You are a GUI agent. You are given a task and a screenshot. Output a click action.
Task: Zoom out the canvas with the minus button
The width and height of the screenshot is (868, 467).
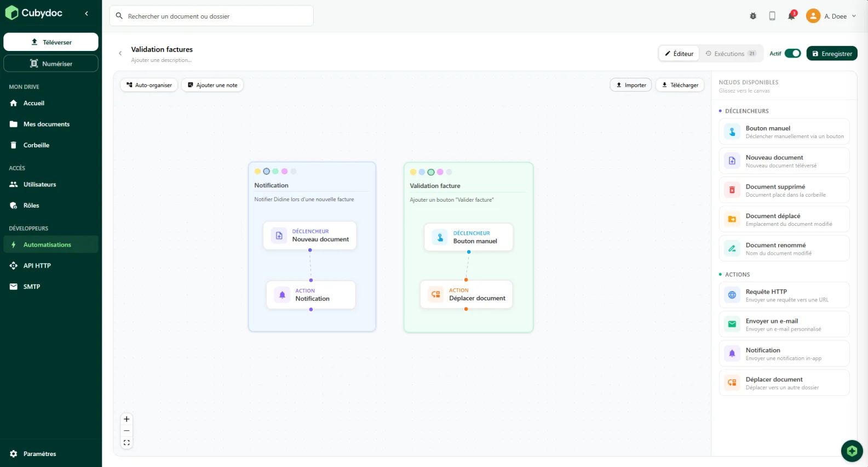point(127,431)
